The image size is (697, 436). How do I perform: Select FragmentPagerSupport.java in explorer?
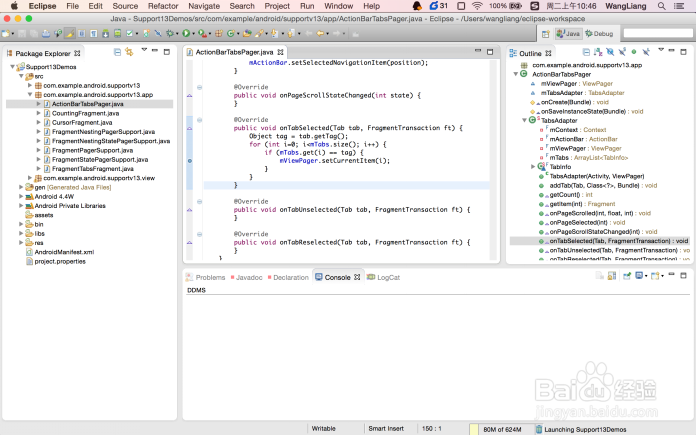click(x=92, y=150)
